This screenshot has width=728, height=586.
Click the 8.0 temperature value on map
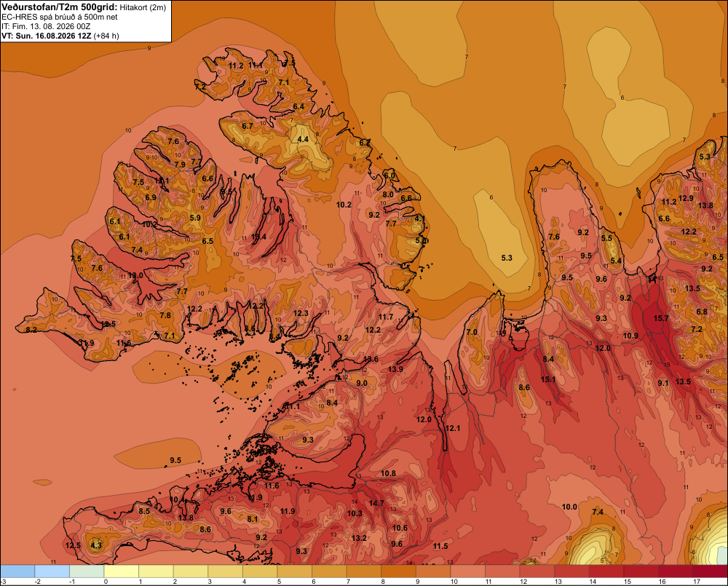[388, 194]
